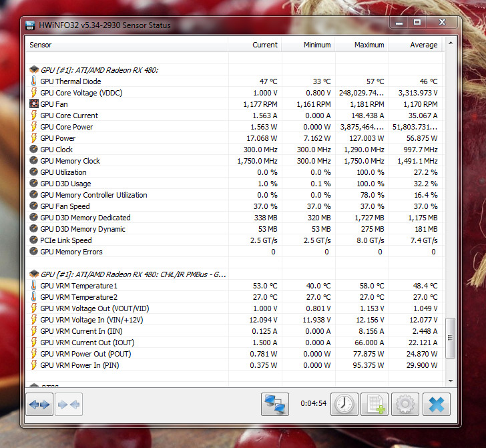Click the GPU Utilization gauge icon
Screen dimensions: 486x448
pos(33,172)
